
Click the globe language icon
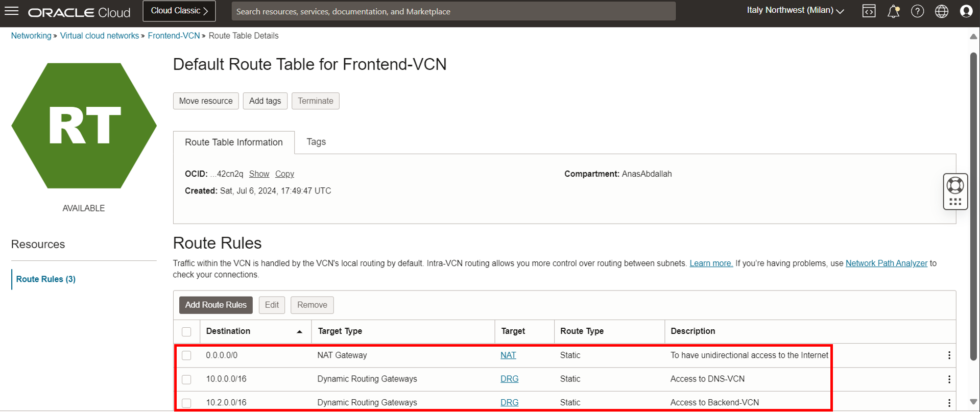(941, 11)
